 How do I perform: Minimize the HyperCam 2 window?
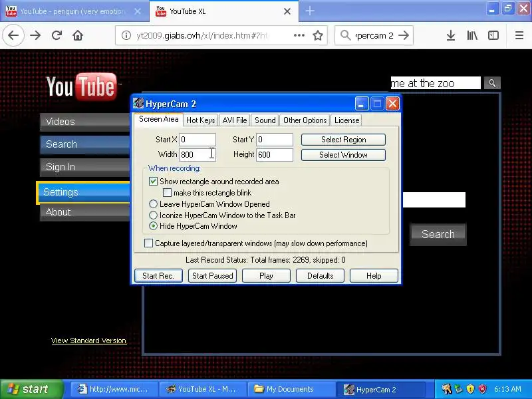pos(362,104)
